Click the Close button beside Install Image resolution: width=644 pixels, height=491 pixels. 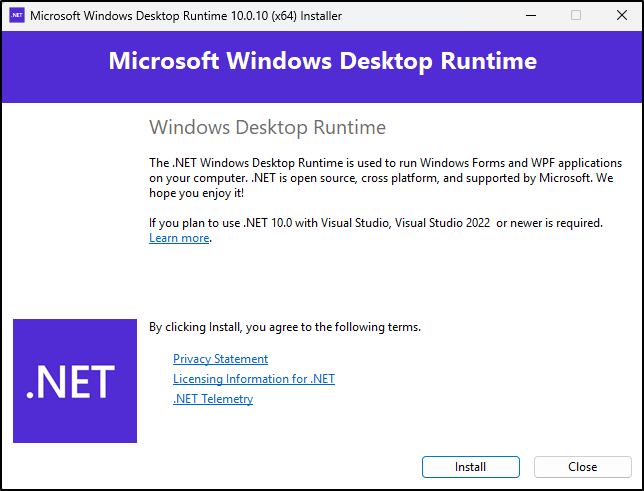[x=582, y=467]
